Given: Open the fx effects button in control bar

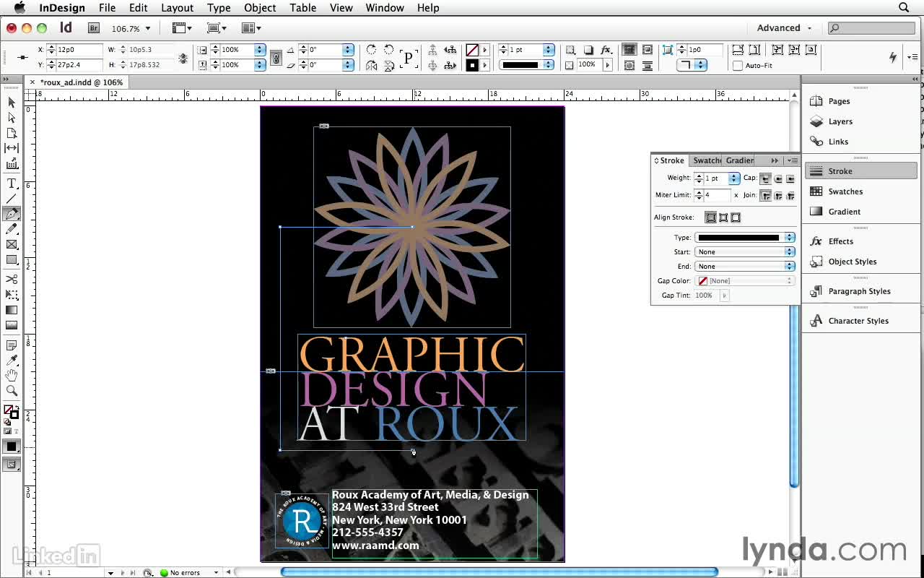Looking at the screenshot, I should (x=606, y=50).
